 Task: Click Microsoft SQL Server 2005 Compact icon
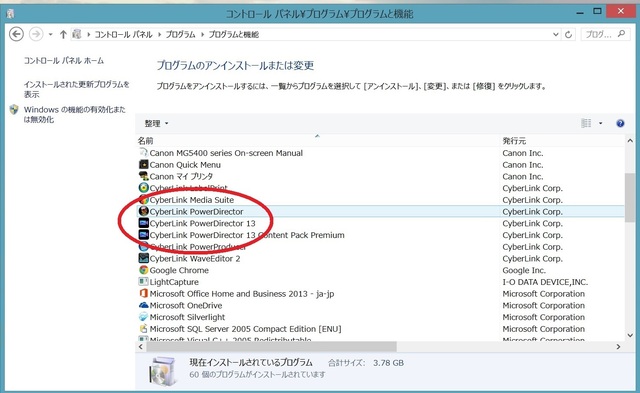[x=143, y=329]
